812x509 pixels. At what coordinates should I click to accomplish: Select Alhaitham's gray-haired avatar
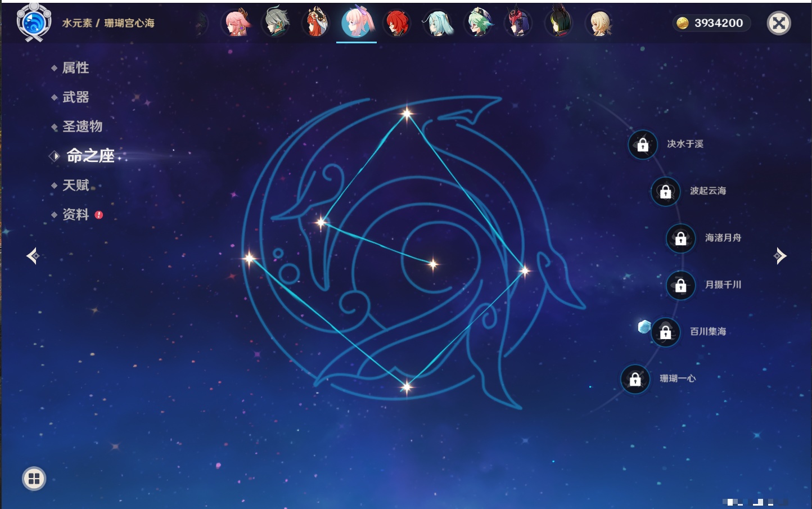(x=276, y=23)
